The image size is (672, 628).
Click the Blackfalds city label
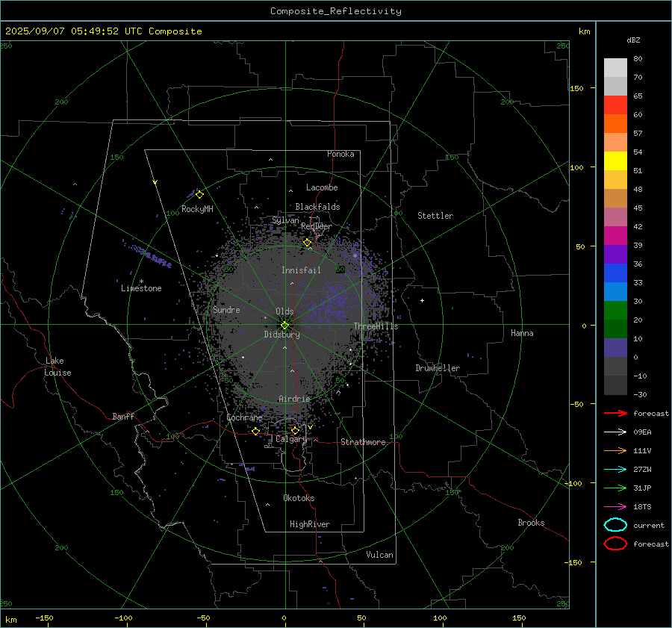(x=317, y=207)
